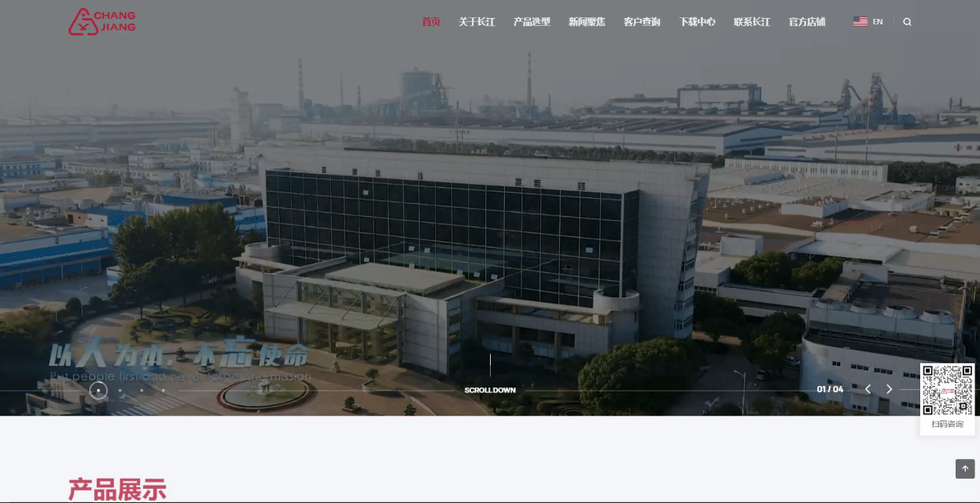Click the Chang Jiang logo
Screen dimensions: 980x503
coord(102,22)
